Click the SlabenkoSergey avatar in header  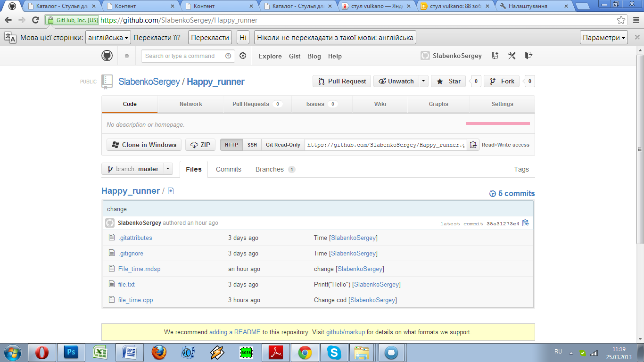pos(425,56)
